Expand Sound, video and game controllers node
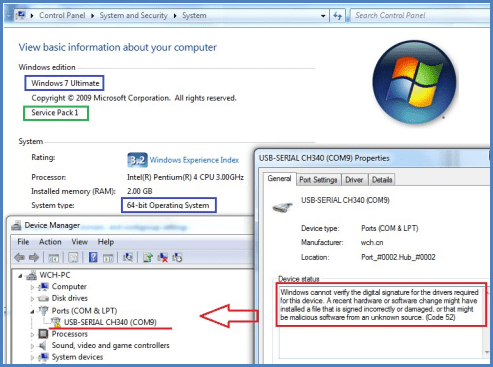The width and height of the screenshot is (493, 367). [33, 346]
